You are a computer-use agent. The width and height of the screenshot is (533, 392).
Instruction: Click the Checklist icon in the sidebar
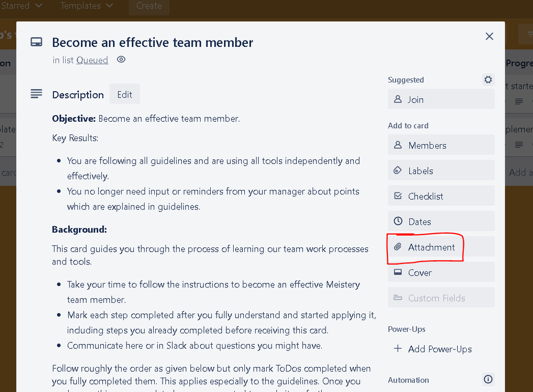click(x=397, y=196)
